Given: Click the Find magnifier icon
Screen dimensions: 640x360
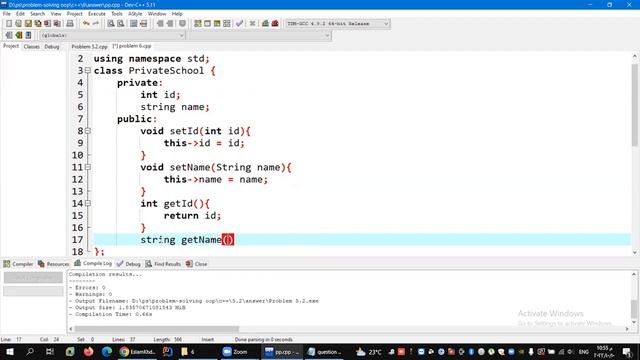Looking at the screenshot, I should [x=111, y=24].
